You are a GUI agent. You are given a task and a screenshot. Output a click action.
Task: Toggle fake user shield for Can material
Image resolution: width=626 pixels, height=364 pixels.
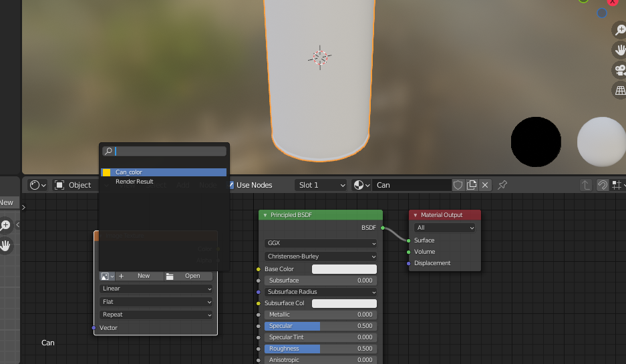(x=458, y=185)
